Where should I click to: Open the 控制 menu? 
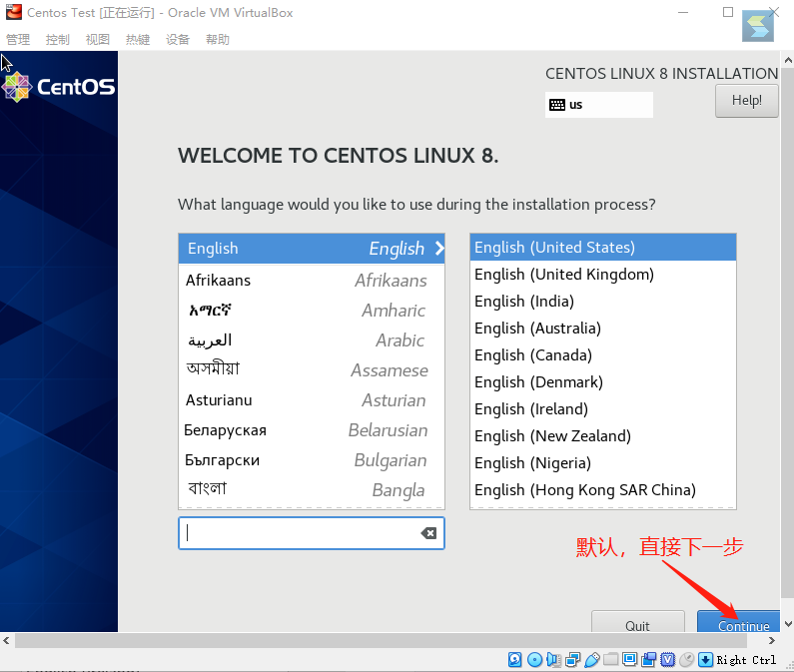(x=57, y=40)
